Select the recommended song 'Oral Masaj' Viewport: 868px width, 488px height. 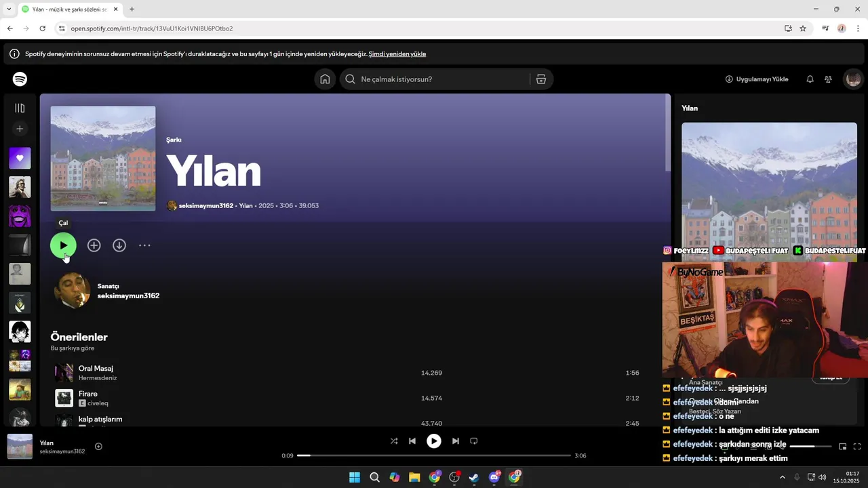[96, 368]
